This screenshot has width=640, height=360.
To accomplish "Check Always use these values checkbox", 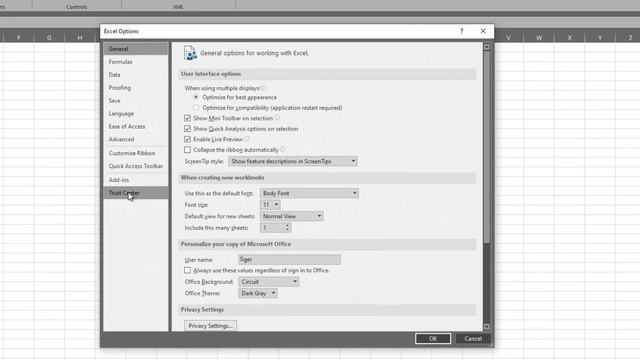I will point(187,270).
